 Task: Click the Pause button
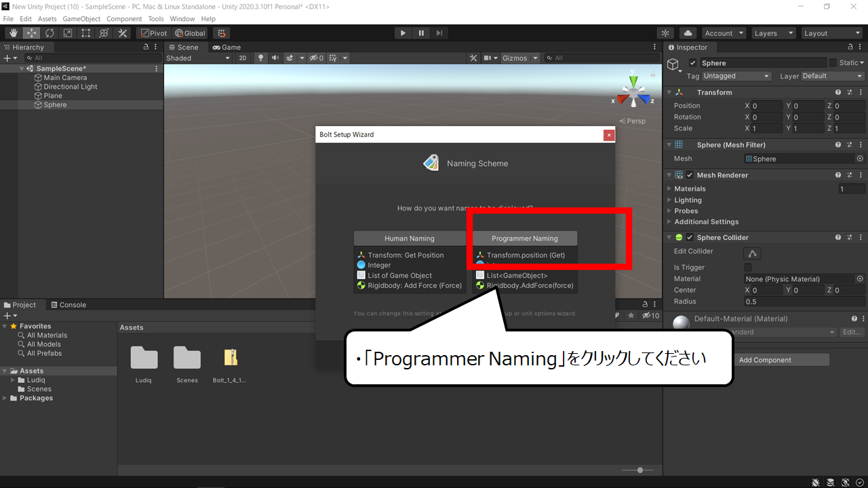pyautogui.click(x=421, y=33)
